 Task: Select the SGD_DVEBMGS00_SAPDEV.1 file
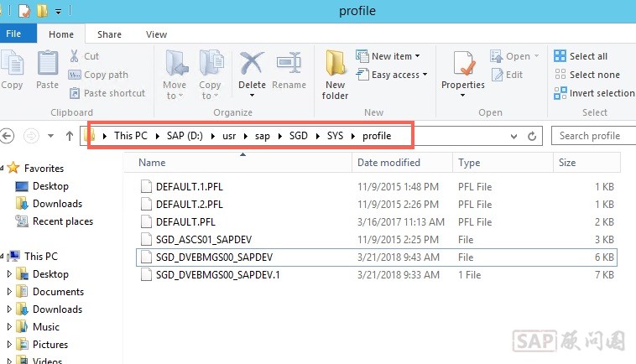(377, 275)
